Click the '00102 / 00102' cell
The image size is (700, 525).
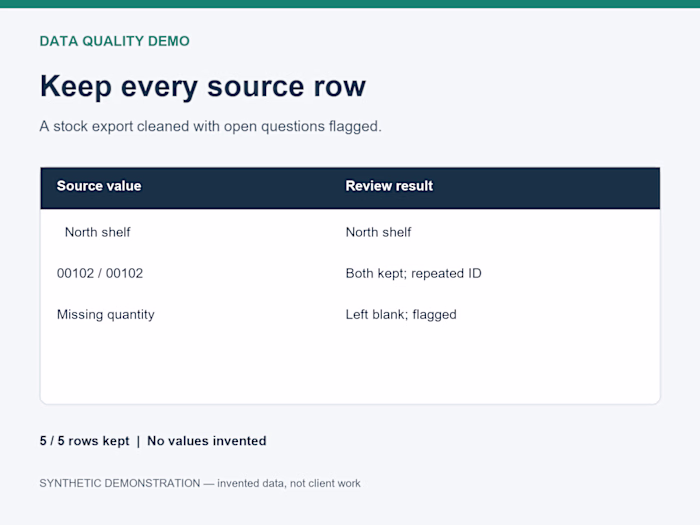coord(100,273)
